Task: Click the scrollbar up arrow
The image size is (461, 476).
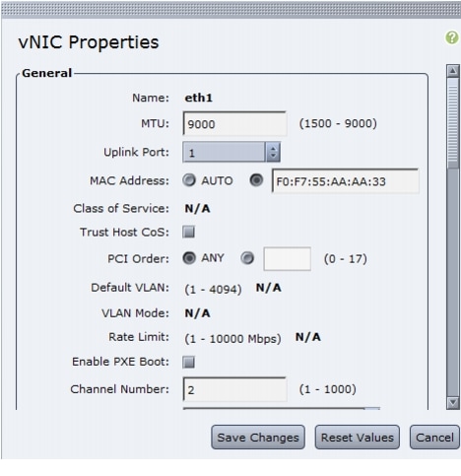Action: (453, 71)
